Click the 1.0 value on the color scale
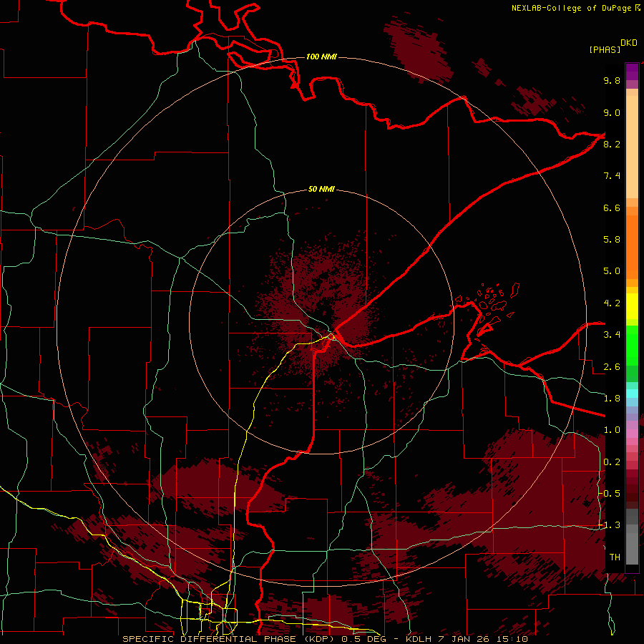Image resolution: width=644 pixels, height=644 pixels. point(612,430)
